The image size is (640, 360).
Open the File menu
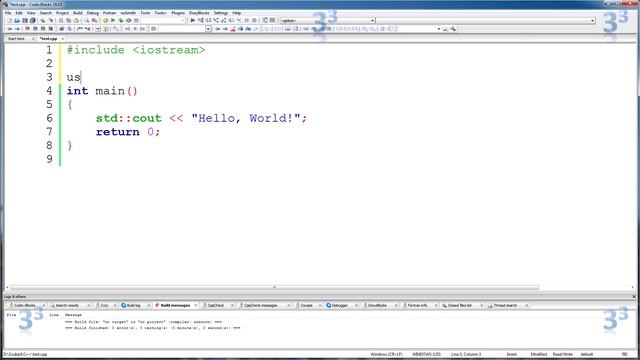(8, 13)
